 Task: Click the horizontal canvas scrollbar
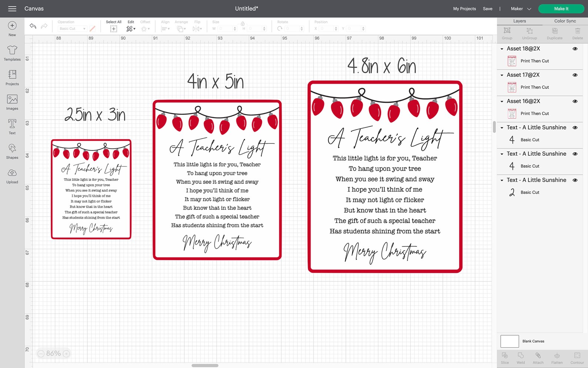(x=205, y=365)
